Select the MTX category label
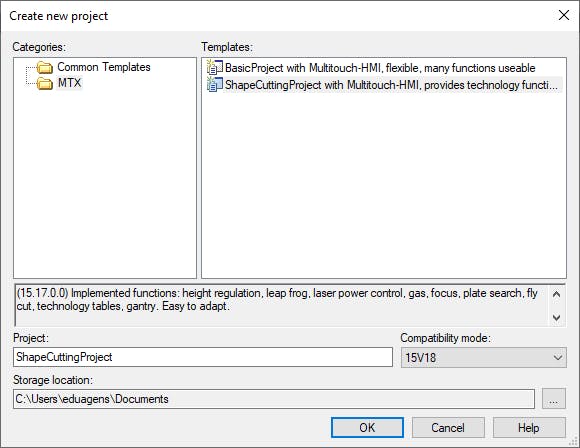 [69, 83]
